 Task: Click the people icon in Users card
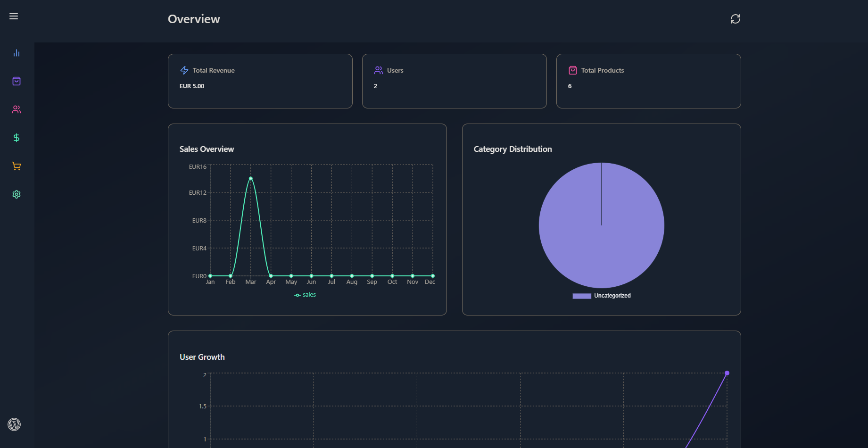click(379, 70)
